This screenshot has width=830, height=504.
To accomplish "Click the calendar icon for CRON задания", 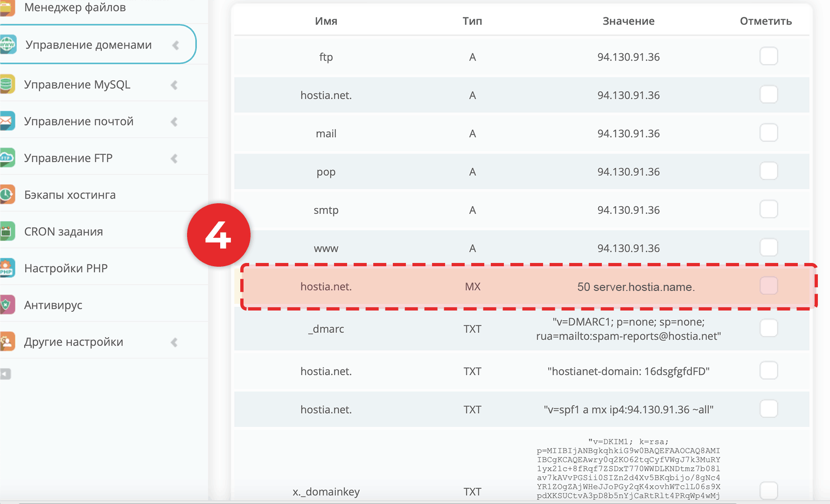I will tap(7, 231).
